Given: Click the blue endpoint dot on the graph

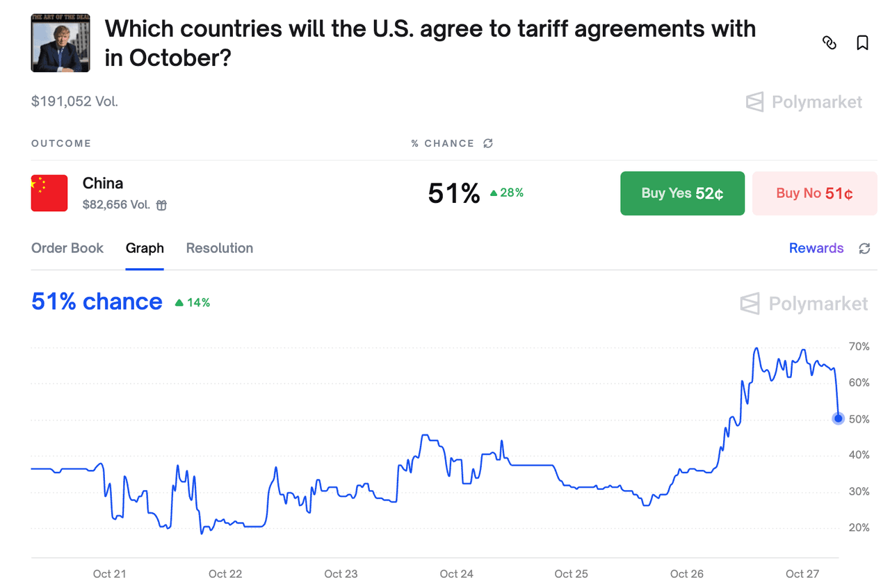Looking at the screenshot, I should point(839,418).
